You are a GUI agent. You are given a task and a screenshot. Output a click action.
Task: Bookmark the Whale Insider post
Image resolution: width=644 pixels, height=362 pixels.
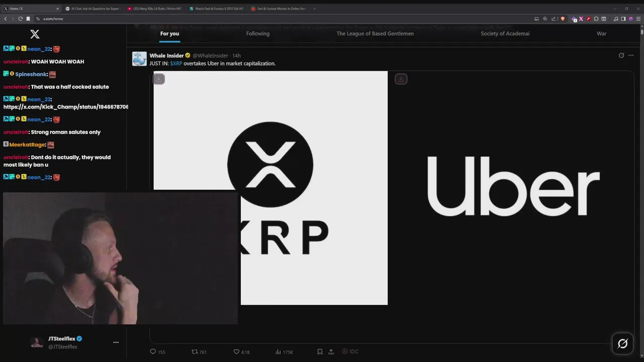pyautogui.click(x=319, y=352)
